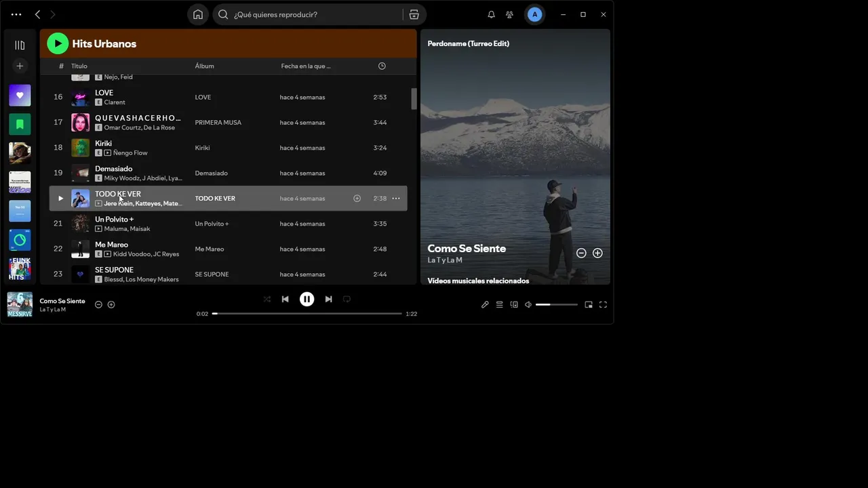The width and height of the screenshot is (868, 488).
Task: Open 'Como Se Siente' title in right panel
Action: 467,249
